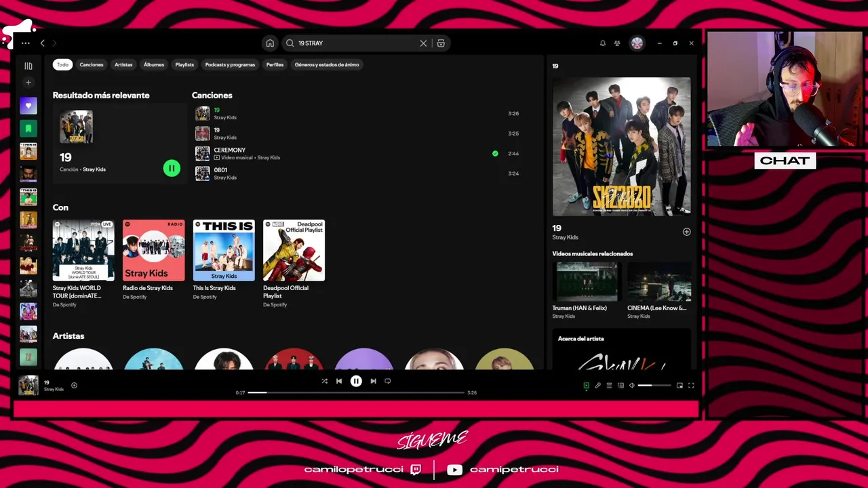Open Liked Songs in the sidebar
The image size is (868, 488).
28,106
